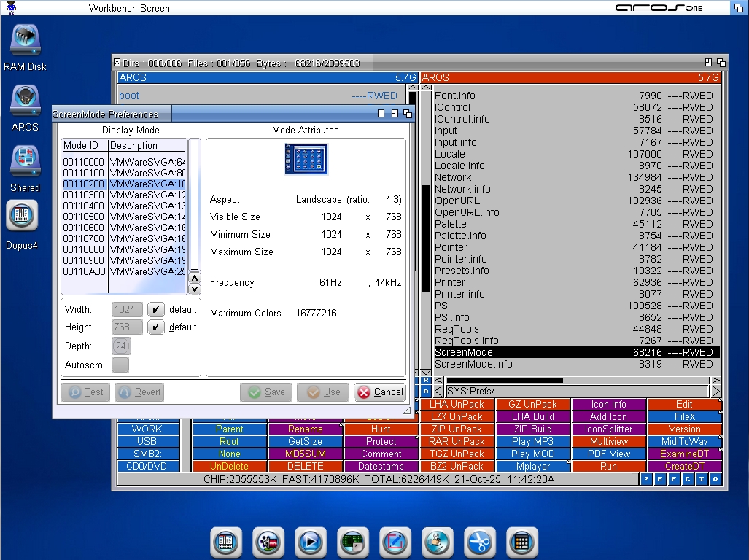Toggle the Width default checkbox
This screenshot has height=560, width=749.
[156, 309]
